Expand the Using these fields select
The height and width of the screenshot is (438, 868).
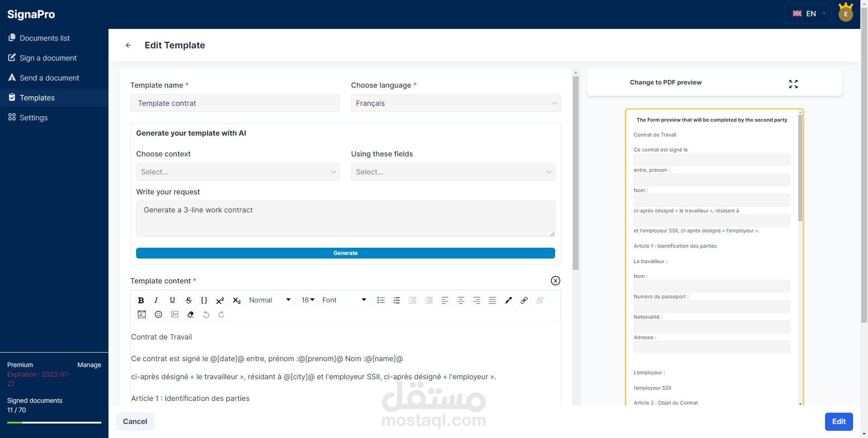click(x=453, y=172)
